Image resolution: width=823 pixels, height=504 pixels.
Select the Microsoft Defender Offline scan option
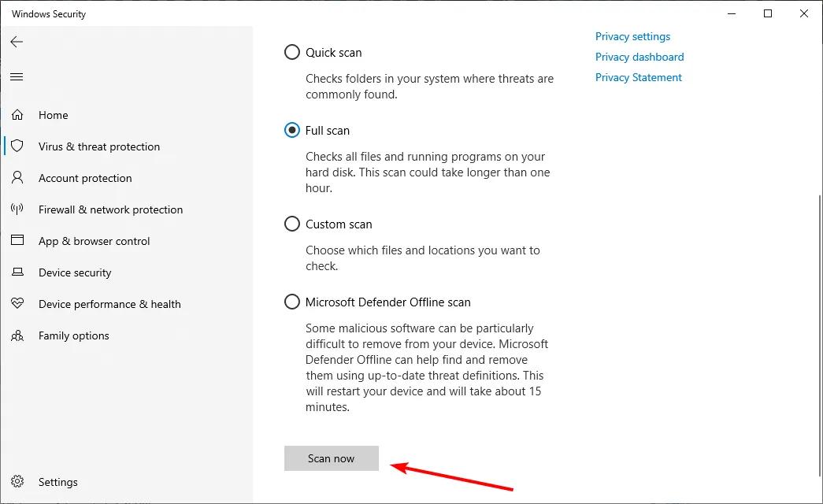tap(292, 302)
